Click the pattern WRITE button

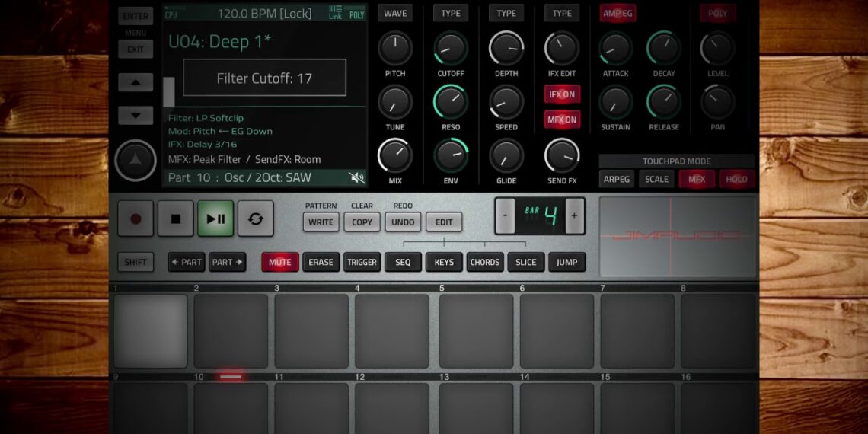pos(321,222)
